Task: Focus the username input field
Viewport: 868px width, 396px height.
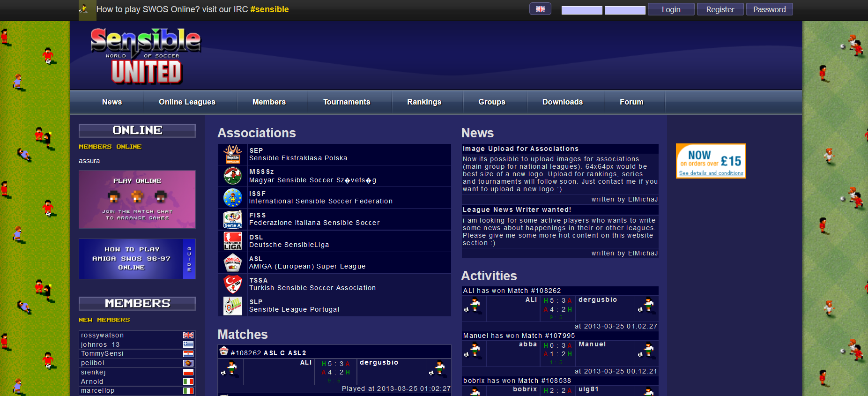Action: point(582,10)
